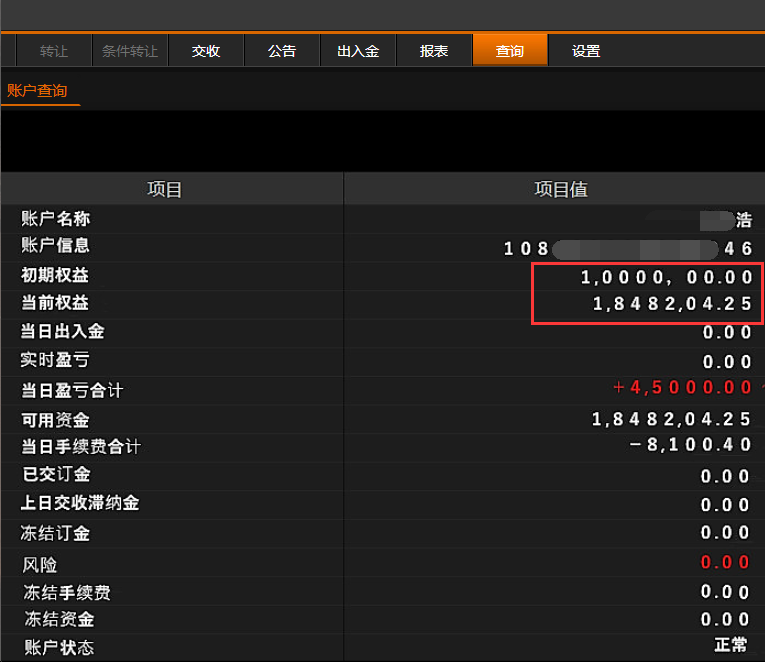Click the 项目 column header

165,190
